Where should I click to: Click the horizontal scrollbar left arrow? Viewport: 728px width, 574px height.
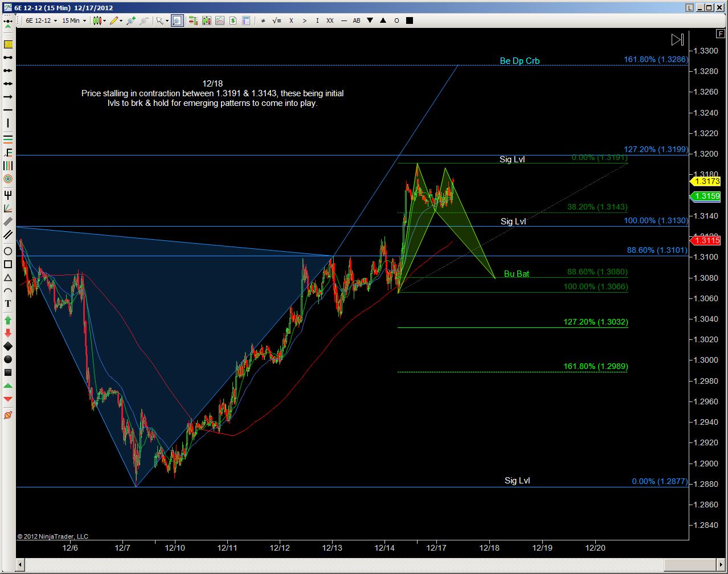[x=21, y=565]
